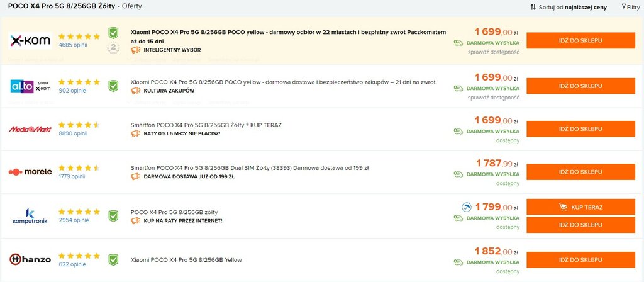Go to hanzo shop via Idź do sklepu
This screenshot has height=282, width=644.
580,260
